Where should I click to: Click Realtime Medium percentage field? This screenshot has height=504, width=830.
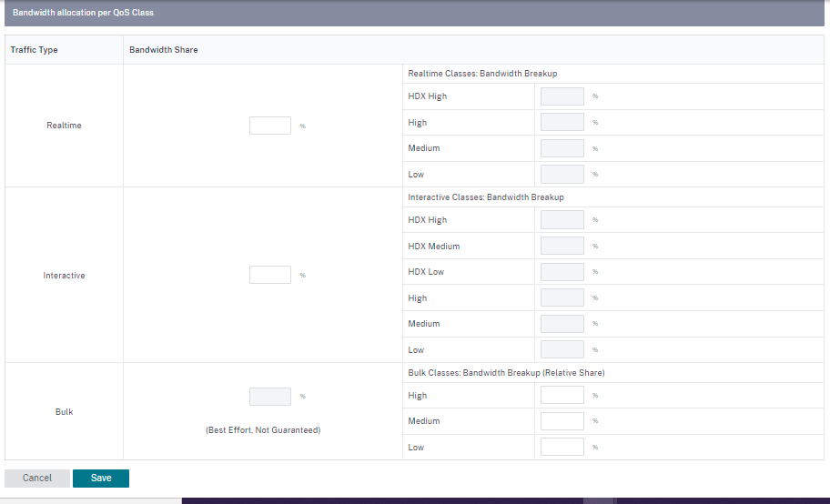562,148
